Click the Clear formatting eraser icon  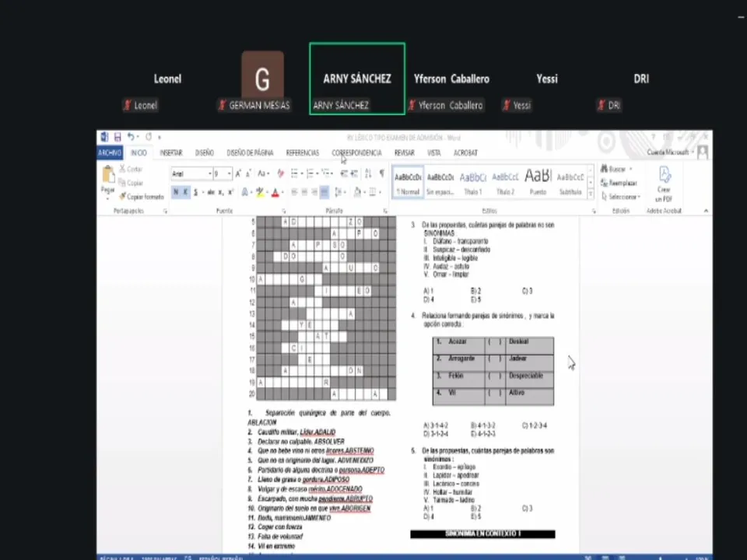point(281,173)
